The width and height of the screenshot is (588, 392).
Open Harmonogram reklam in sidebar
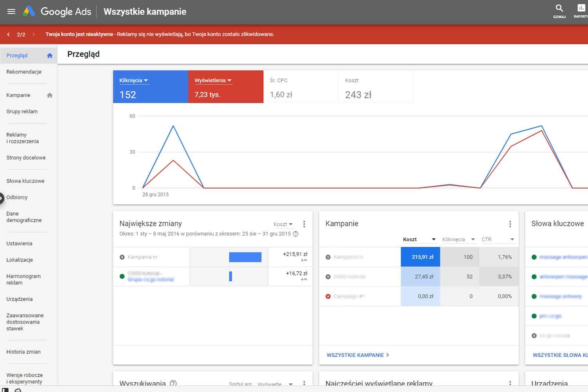pos(24,279)
